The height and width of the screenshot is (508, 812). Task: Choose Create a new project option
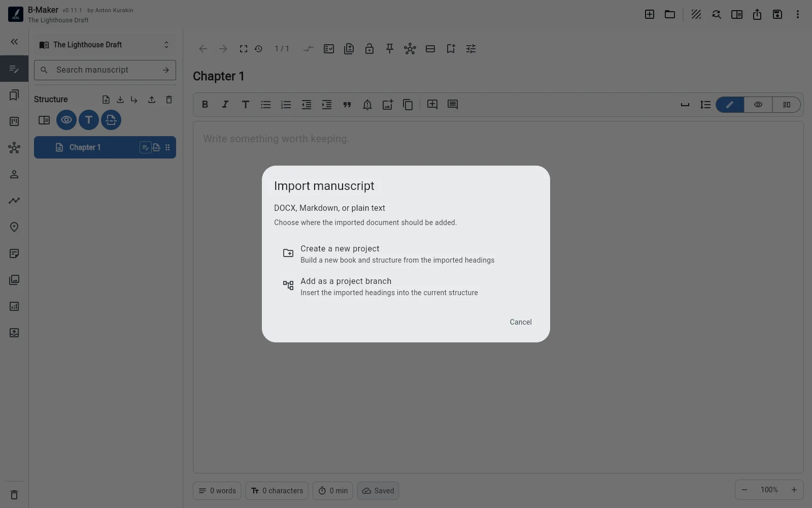pyautogui.click(x=405, y=254)
